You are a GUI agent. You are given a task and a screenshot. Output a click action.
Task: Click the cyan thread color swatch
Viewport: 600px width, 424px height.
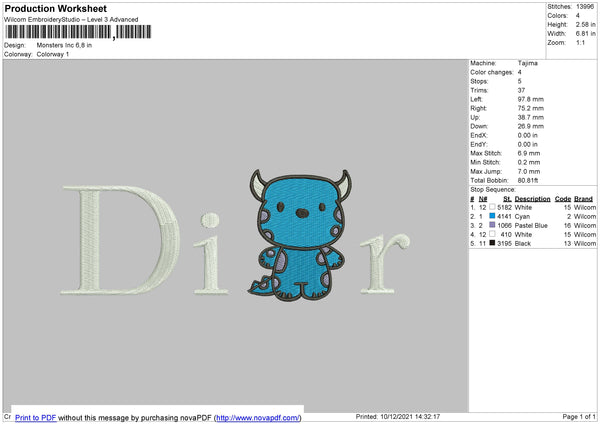pos(492,216)
